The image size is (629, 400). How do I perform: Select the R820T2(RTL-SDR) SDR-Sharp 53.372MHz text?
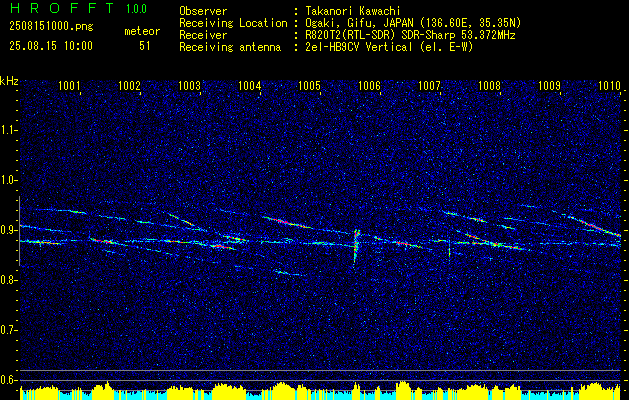(x=408, y=35)
